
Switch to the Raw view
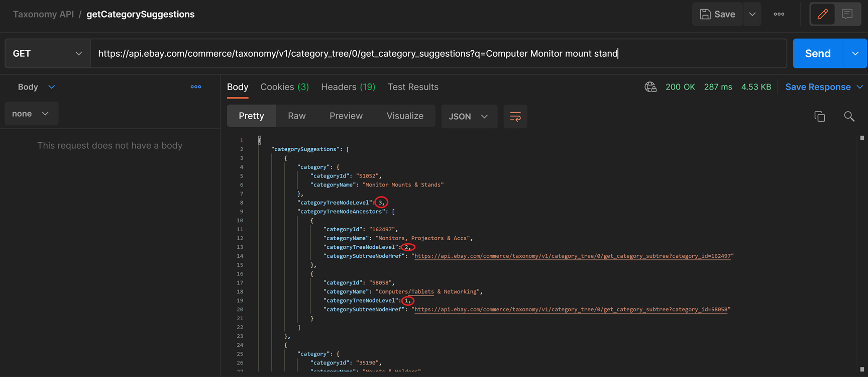coord(297,116)
